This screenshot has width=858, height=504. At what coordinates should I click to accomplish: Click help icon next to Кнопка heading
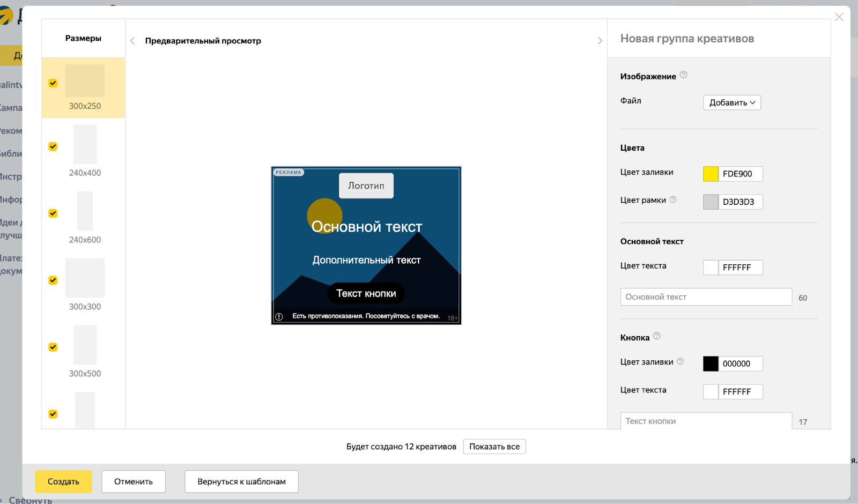pyautogui.click(x=657, y=336)
